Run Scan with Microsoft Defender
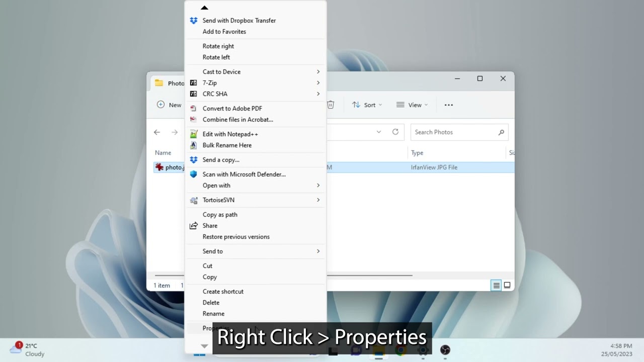644x362 pixels. [256, 174]
